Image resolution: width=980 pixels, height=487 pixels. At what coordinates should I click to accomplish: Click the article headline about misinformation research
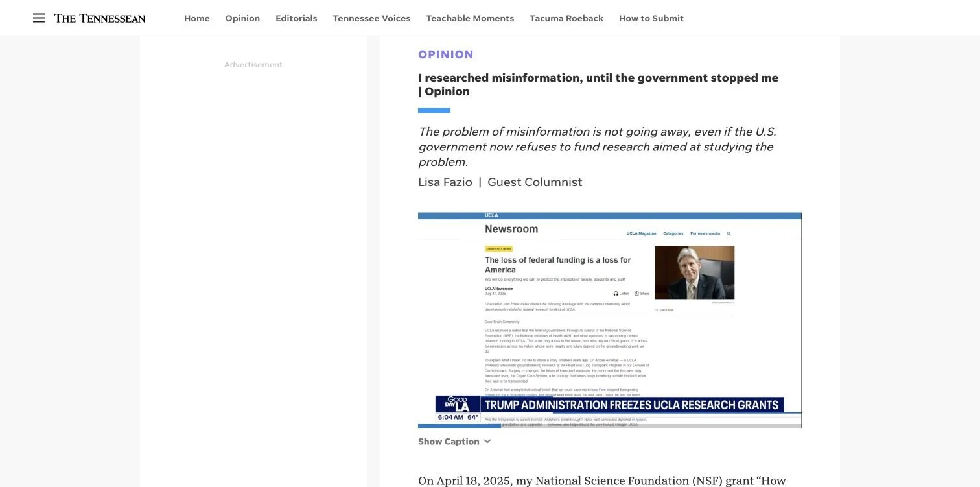pyautogui.click(x=598, y=84)
